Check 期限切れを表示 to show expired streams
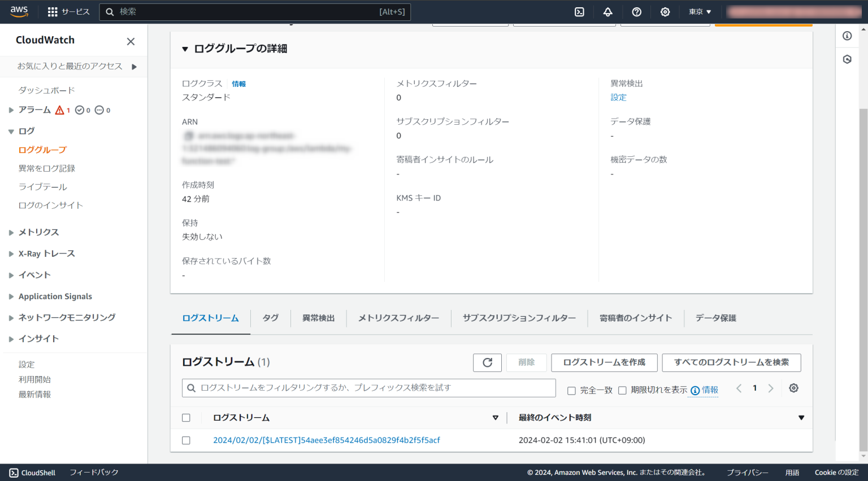This screenshot has height=481, width=868. point(622,390)
